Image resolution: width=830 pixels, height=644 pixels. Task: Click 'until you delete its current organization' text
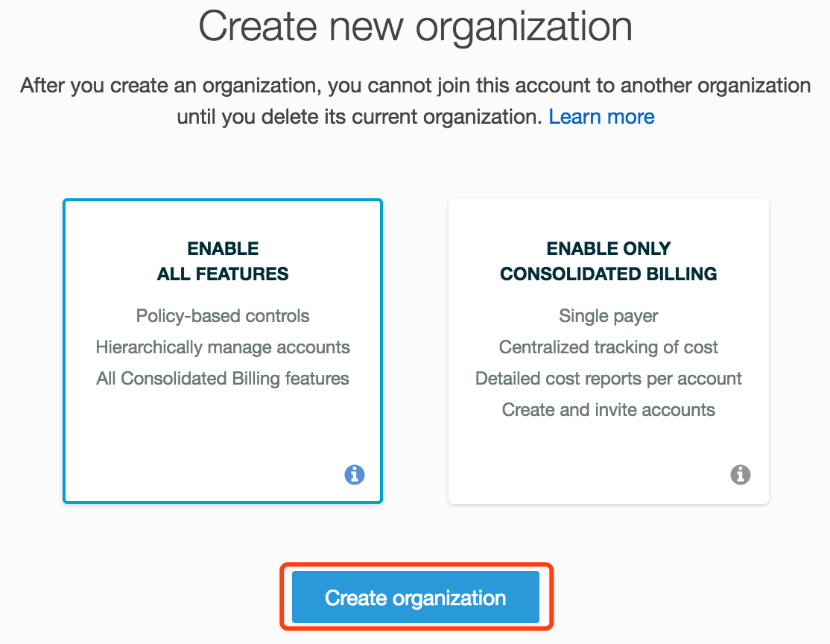(x=358, y=117)
